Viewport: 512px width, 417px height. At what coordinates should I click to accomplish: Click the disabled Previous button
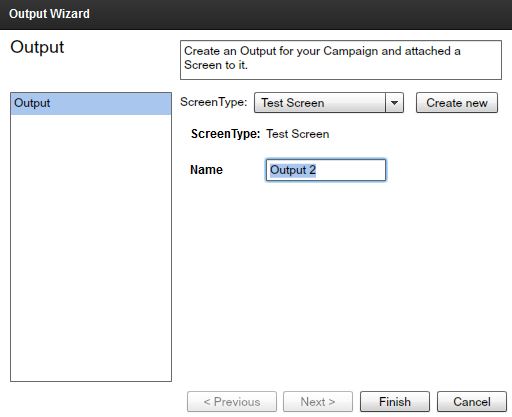(232, 401)
